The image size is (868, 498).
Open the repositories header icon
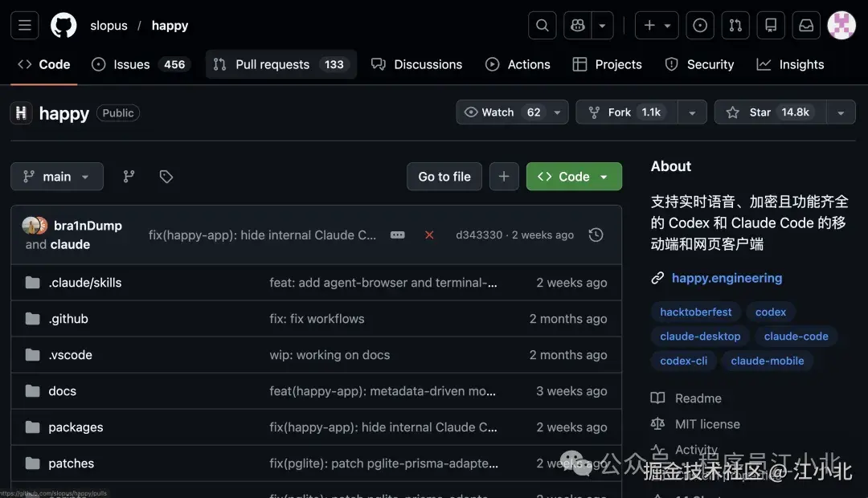coord(771,26)
